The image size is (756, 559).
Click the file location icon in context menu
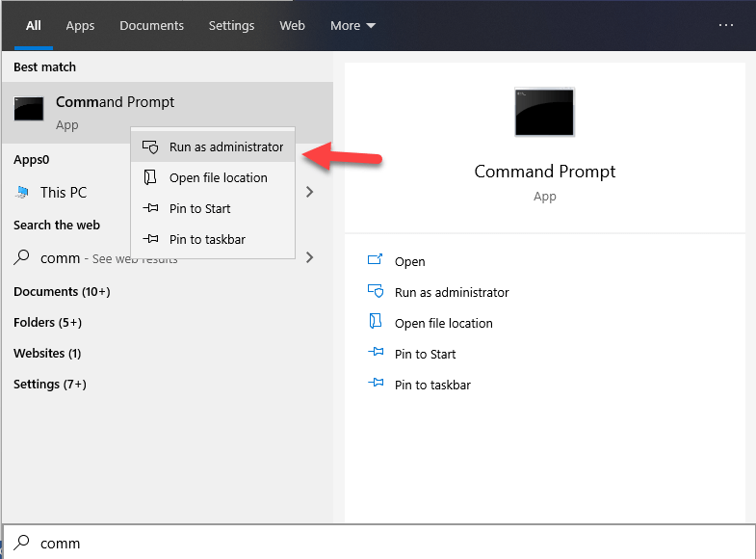click(150, 177)
